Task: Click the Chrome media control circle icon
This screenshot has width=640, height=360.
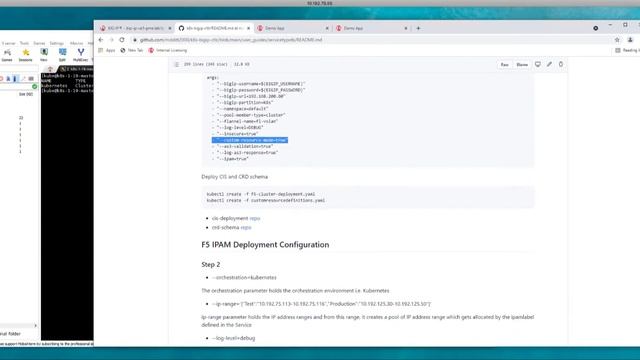Action: (x=596, y=28)
